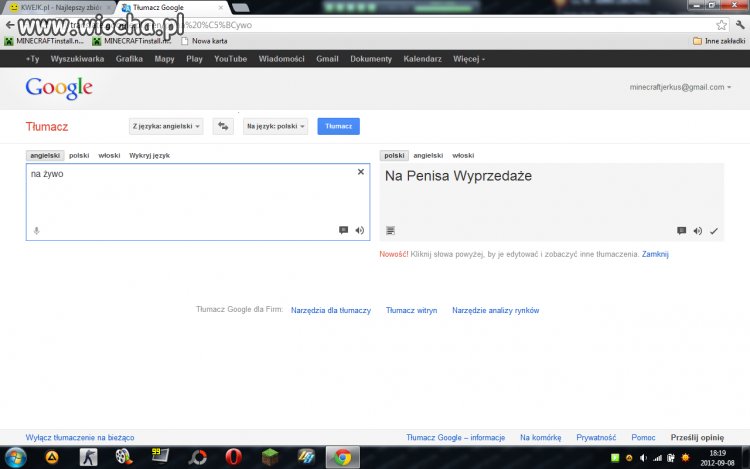This screenshot has width=750, height=469.
Task: Open Counter-Strike taskbar icon
Action: 88,458
